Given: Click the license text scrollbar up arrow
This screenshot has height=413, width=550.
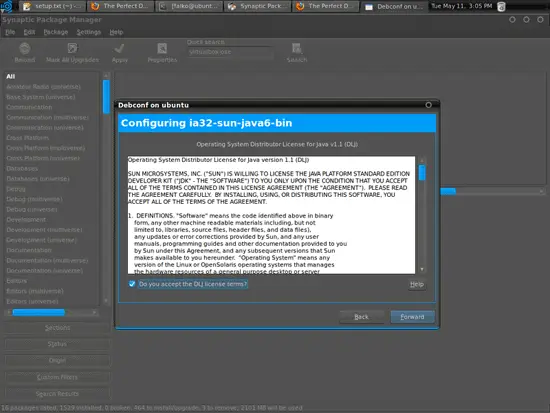Looking at the screenshot, I should (x=422, y=160).
